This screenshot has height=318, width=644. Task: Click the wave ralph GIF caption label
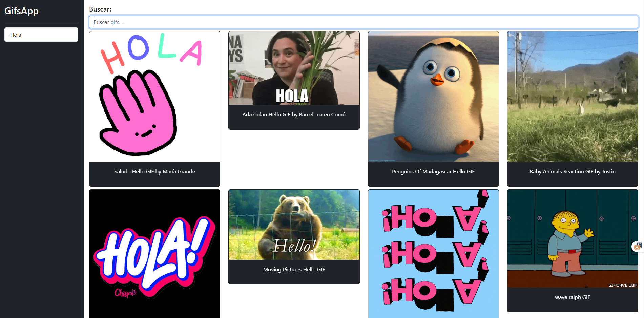click(x=572, y=297)
